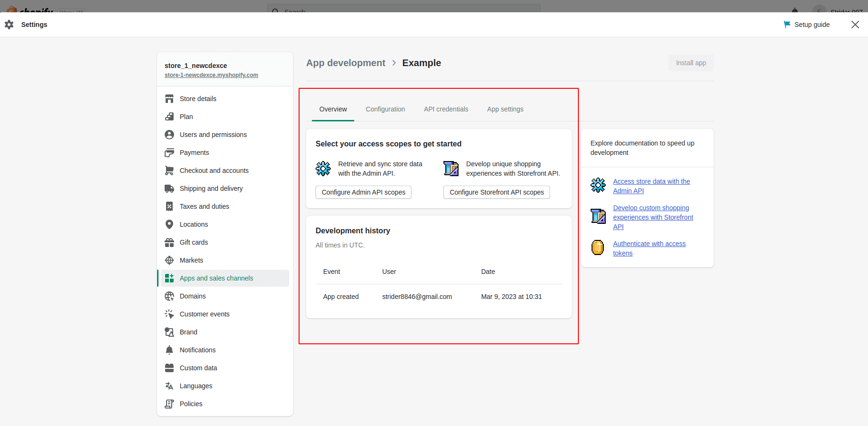The width and height of the screenshot is (868, 426).
Task: Open Policies settings page
Action: coord(225,404)
